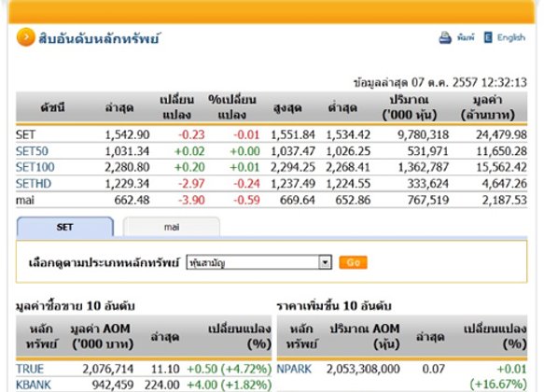Select the mai index value 662.48
The width and height of the screenshot is (544, 392).
tap(132, 200)
